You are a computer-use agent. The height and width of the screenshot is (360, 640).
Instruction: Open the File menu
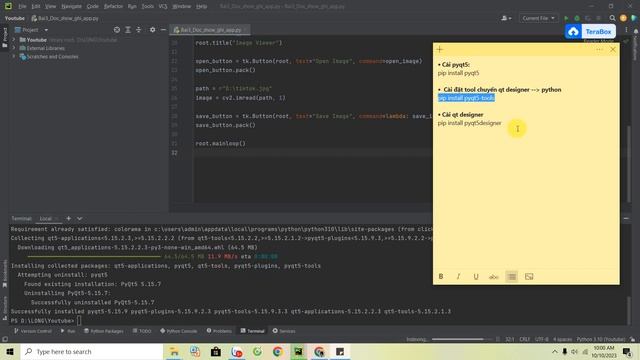coord(22,6)
